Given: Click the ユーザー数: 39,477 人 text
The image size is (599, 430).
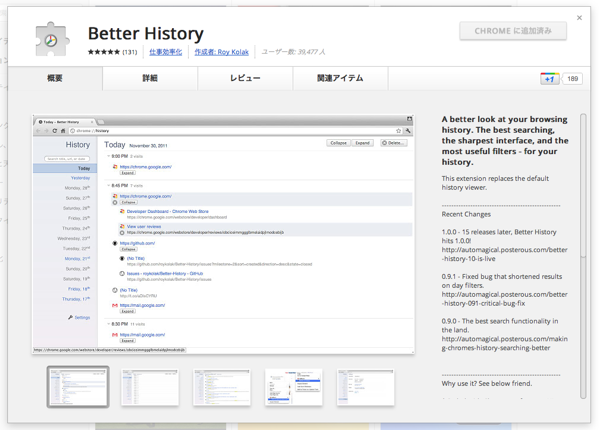Looking at the screenshot, I should [293, 52].
